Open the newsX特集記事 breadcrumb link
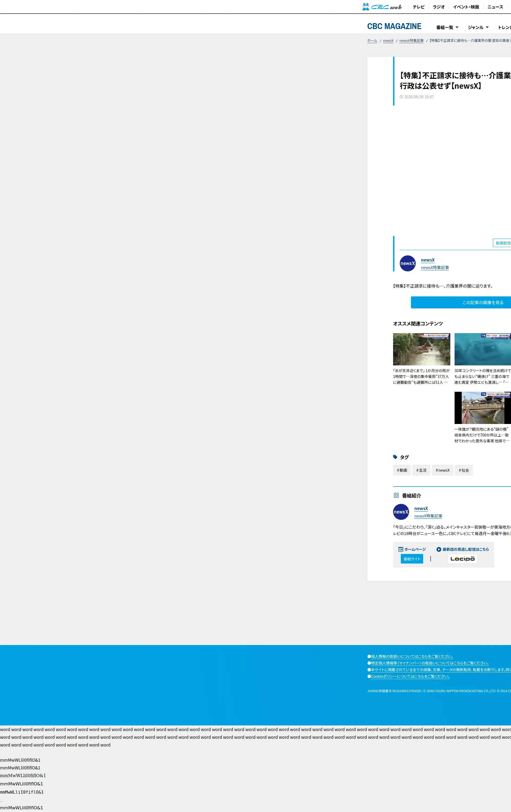511x812 pixels. click(x=411, y=40)
